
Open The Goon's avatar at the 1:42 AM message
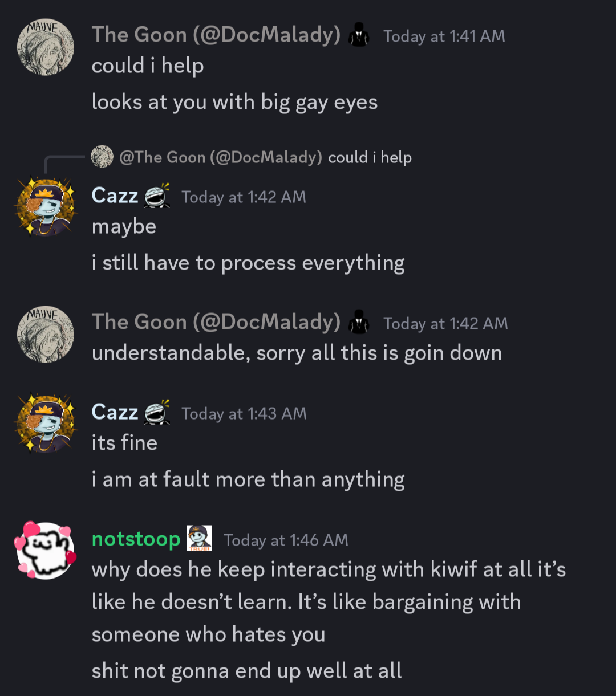tap(46, 335)
